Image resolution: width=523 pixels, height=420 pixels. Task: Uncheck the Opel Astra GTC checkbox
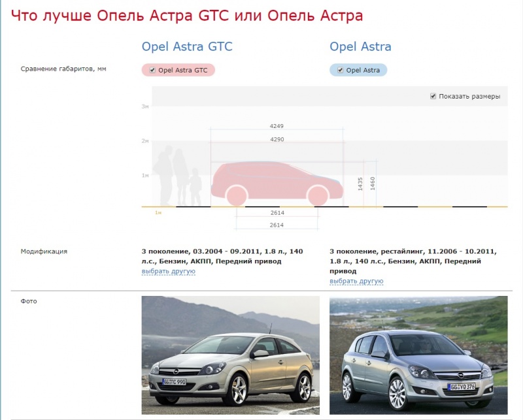[152, 70]
